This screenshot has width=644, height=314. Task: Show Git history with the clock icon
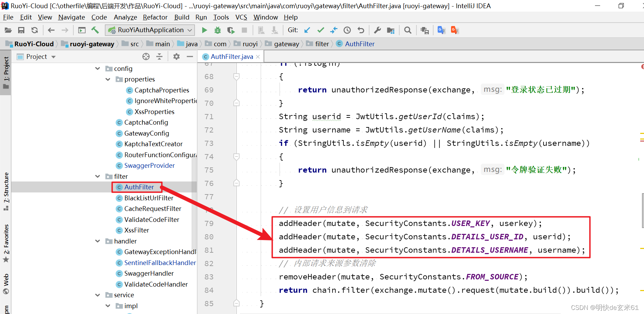coord(347,30)
